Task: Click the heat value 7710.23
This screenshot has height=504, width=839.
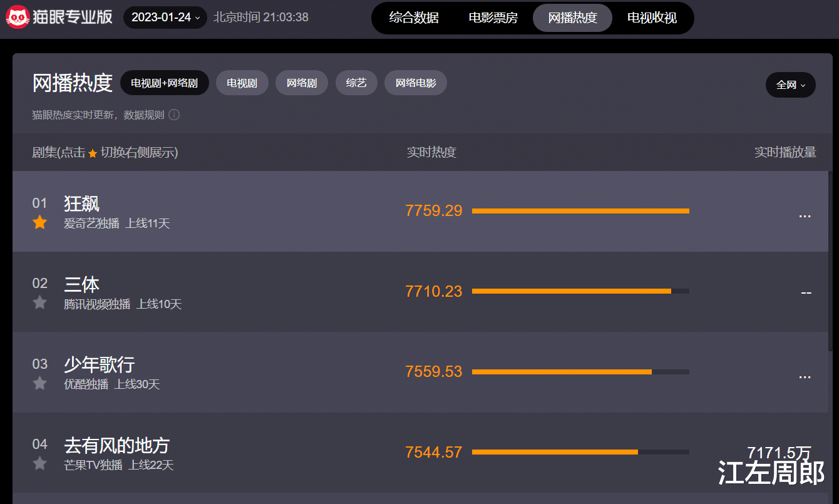Action: 434,291
